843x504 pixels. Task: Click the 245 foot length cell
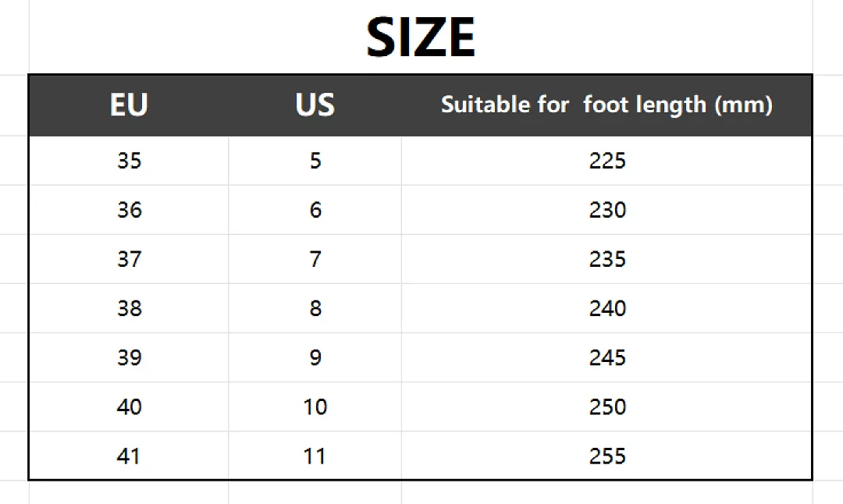click(606, 358)
